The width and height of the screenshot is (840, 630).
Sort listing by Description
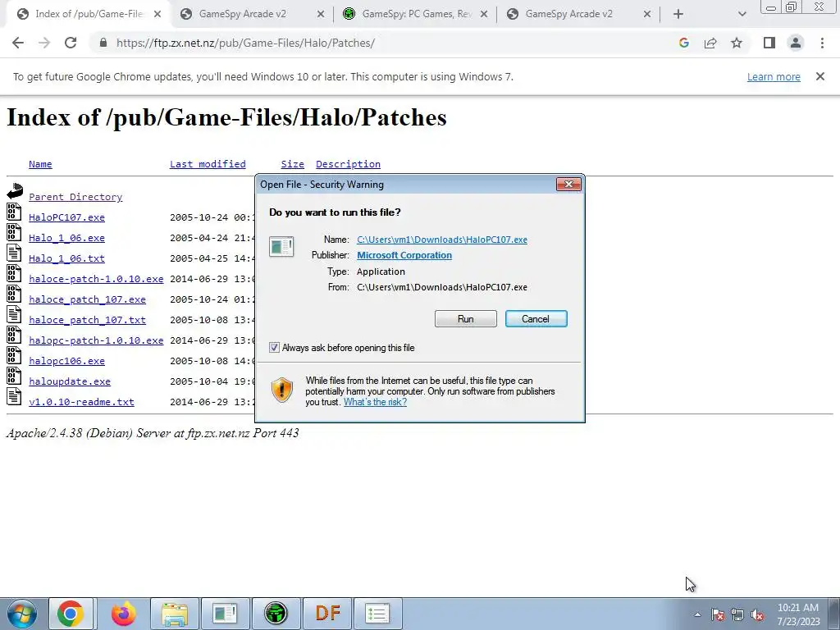point(348,164)
